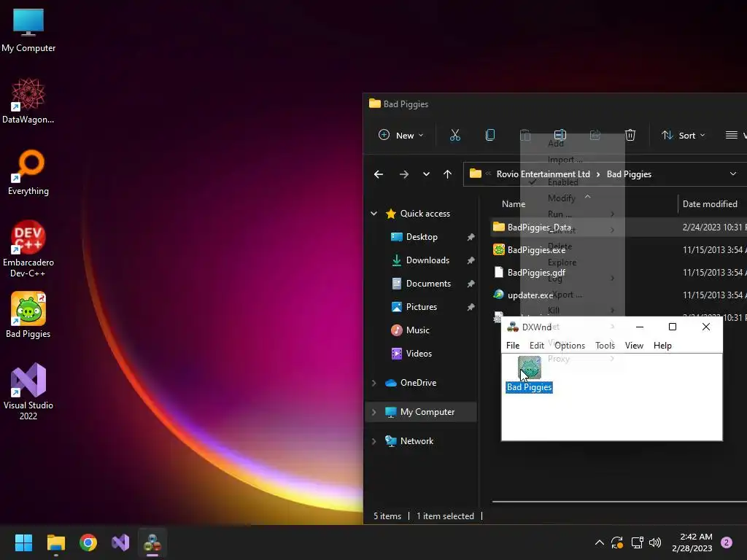Select Desktop in Quick access
747x560 pixels.
click(422, 237)
